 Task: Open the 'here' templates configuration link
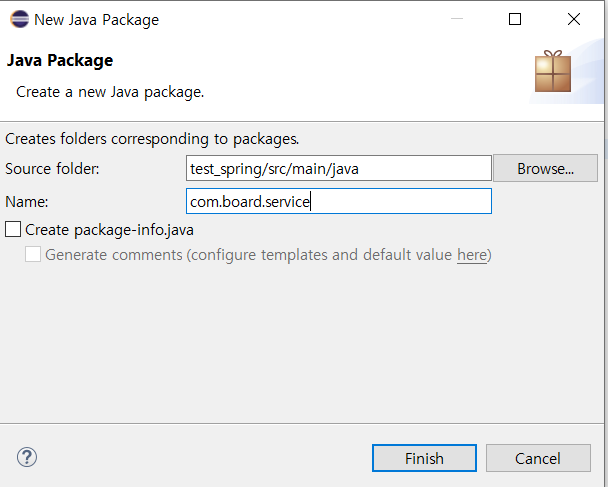pyautogui.click(x=472, y=255)
